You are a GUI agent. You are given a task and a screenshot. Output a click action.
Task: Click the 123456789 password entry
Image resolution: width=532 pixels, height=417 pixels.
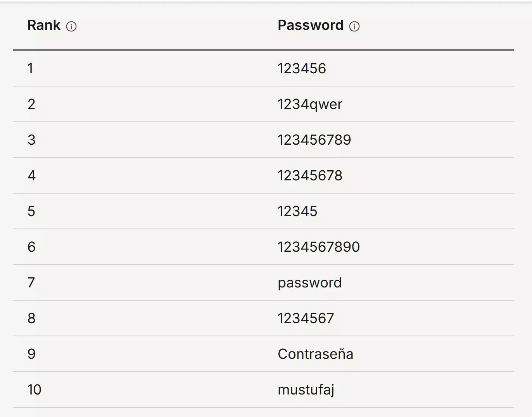314,140
